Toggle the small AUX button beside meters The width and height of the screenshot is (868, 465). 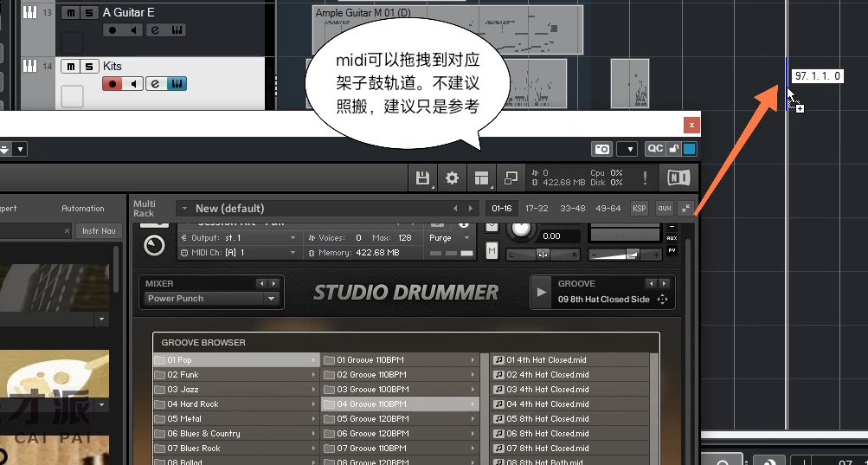[672, 238]
